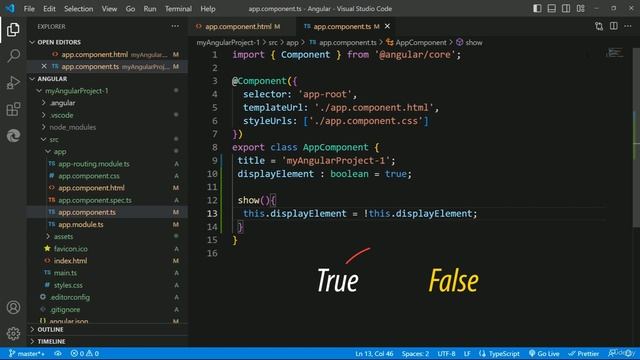Viewport: 640px width, 360px height.
Task: Expand the .vscode folder
Action: (x=62, y=115)
